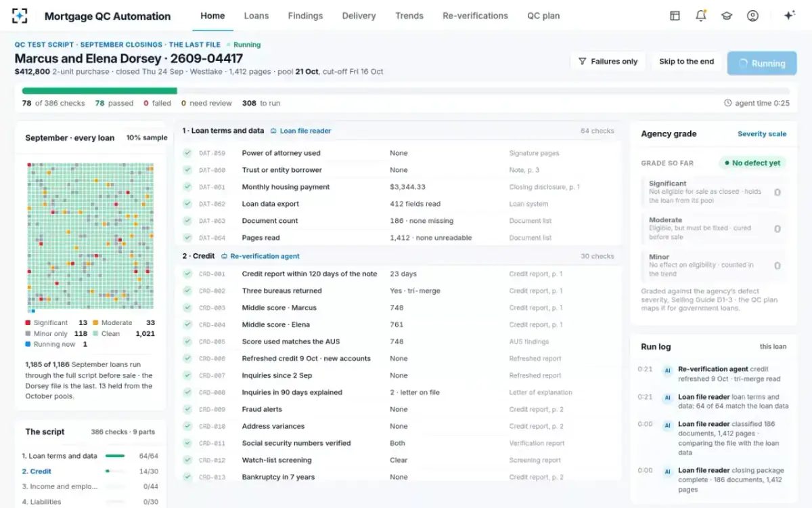The height and width of the screenshot is (508, 812).
Task: Open the user profile icon
Action: [x=752, y=16]
